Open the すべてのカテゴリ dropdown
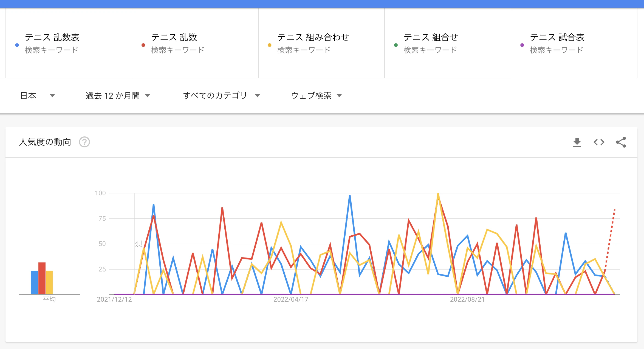The image size is (644, 349). pos(222,96)
